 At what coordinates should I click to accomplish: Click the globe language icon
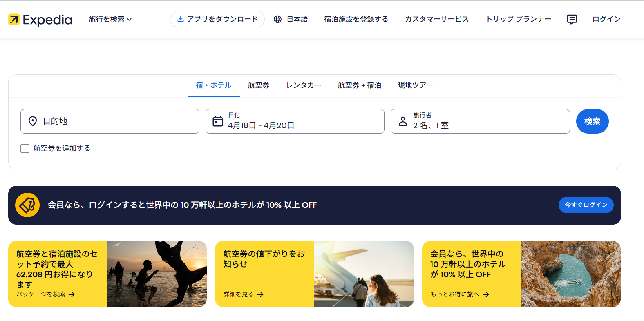tap(277, 19)
